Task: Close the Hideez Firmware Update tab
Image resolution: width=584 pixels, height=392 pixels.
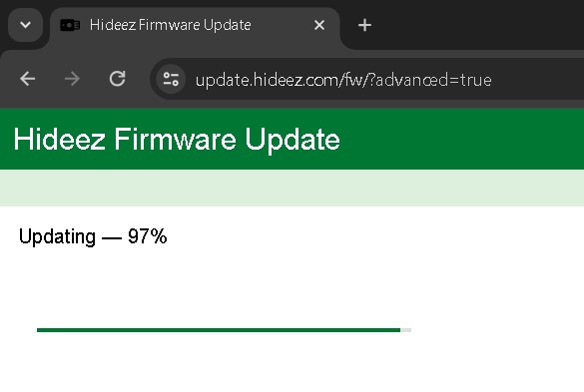Action: pos(319,25)
